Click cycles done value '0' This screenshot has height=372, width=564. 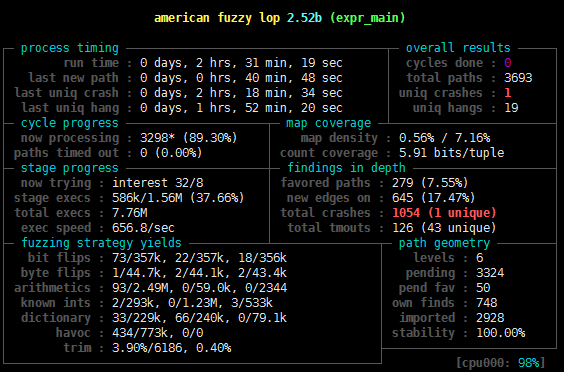coord(508,63)
